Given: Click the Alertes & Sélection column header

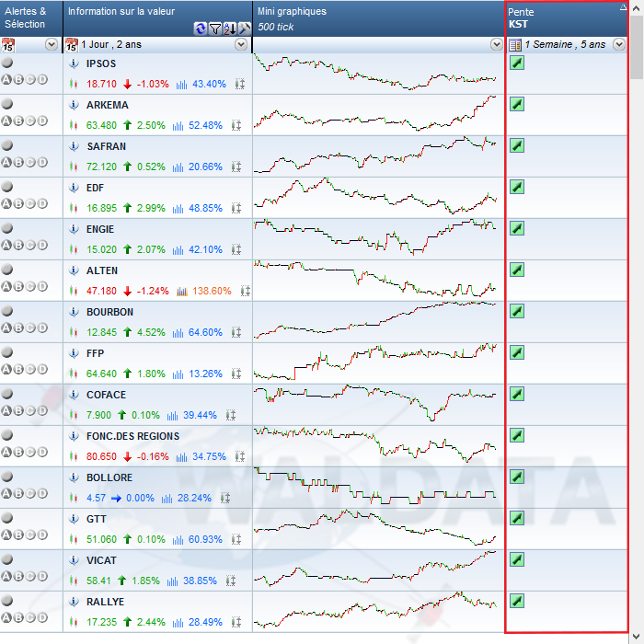Looking at the screenshot, I should click(31, 18).
